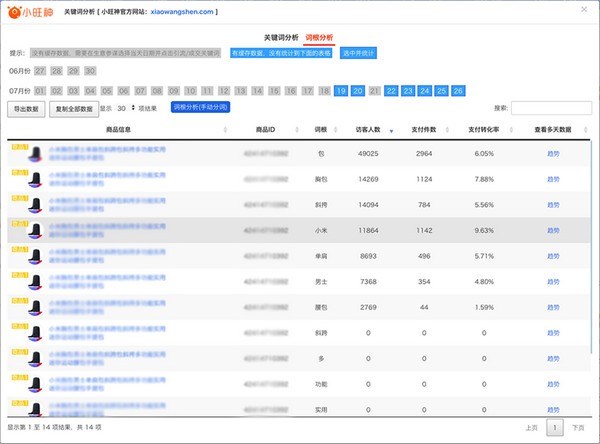Toggle date 26 in July row
Image resolution: width=600 pixels, height=444 pixels.
(x=458, y=90)
